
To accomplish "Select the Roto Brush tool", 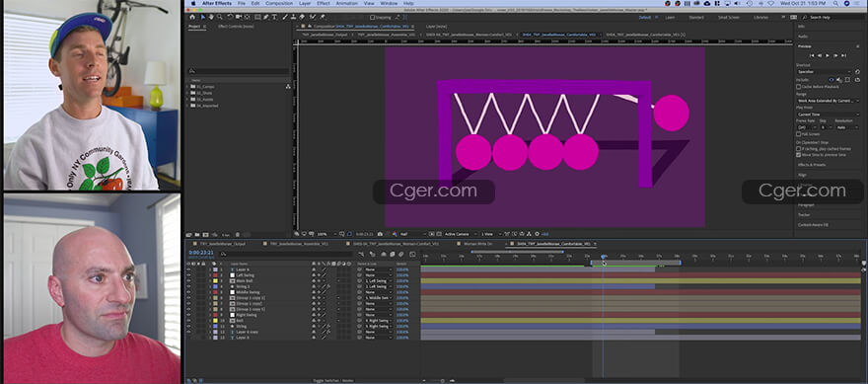I will tap(313, 17).
